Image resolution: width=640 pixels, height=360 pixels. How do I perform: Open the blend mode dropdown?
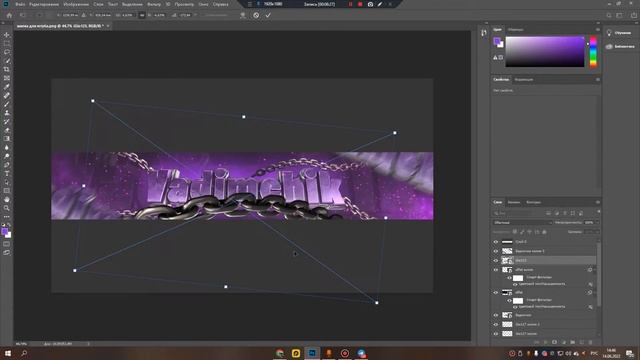coord(522,222)
